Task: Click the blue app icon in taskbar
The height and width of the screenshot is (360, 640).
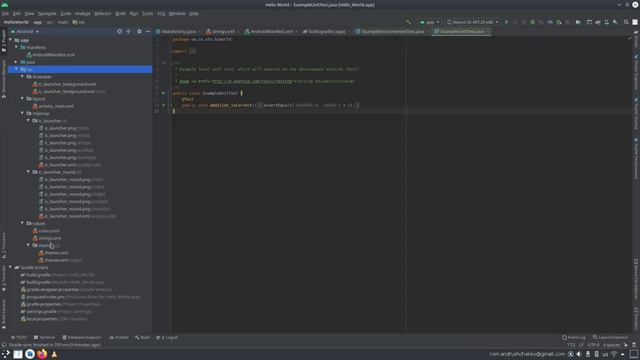Action: point(30,354)
